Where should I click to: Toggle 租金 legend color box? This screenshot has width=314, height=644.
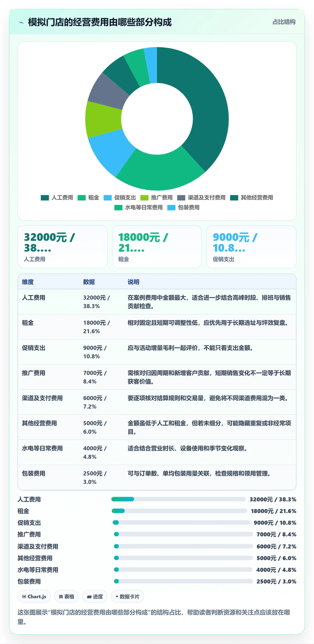[x=82, y=198]
